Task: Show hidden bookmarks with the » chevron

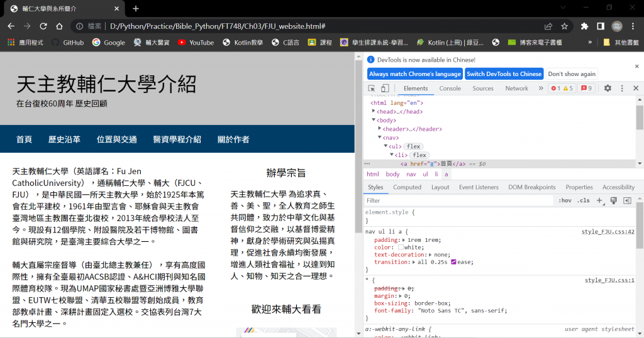Action: click(590, 42)
